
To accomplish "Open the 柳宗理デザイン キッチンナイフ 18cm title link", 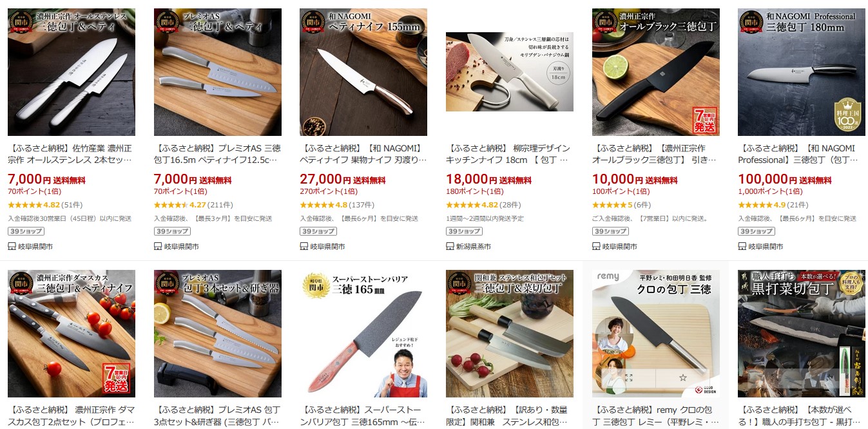I will [509, 154].
